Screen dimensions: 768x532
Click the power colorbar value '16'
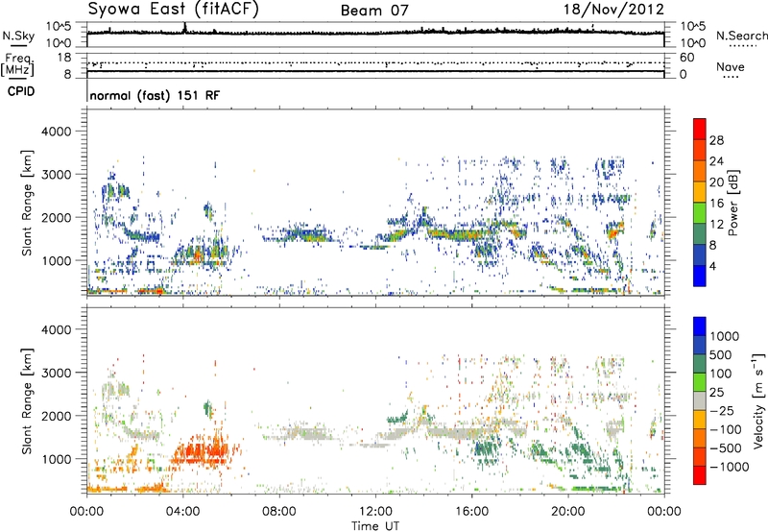pos(716,204)
